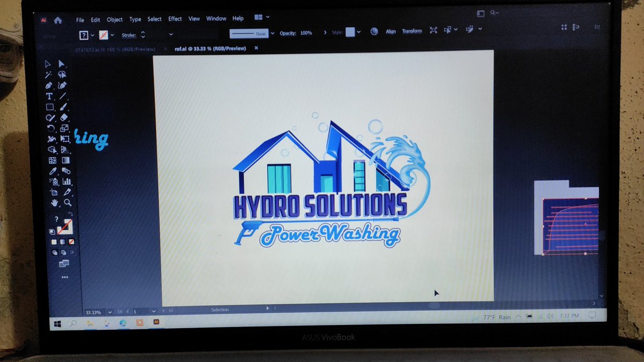644x362 pixels.
Task: Activate the Type tool
Action: tap(49, 97)
